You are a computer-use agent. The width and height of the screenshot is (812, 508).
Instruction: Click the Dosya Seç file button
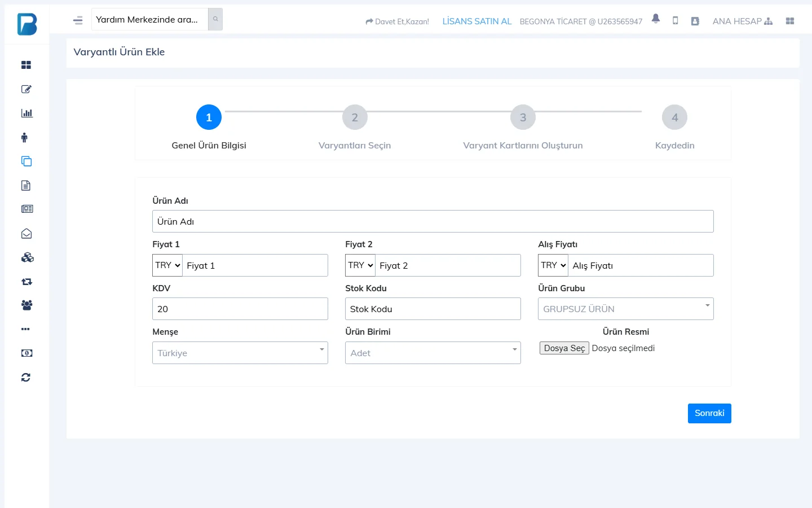564,348
